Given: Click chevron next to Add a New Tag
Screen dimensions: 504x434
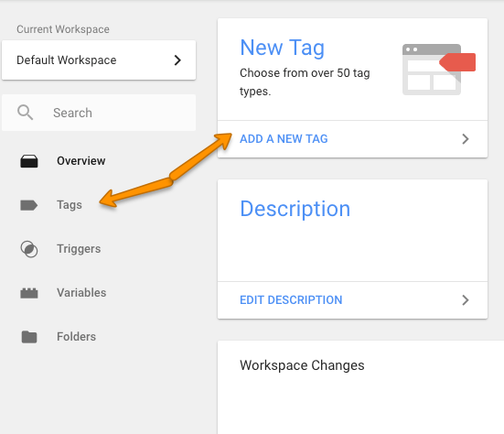Looking at the screenshot, I should point(465,139).
